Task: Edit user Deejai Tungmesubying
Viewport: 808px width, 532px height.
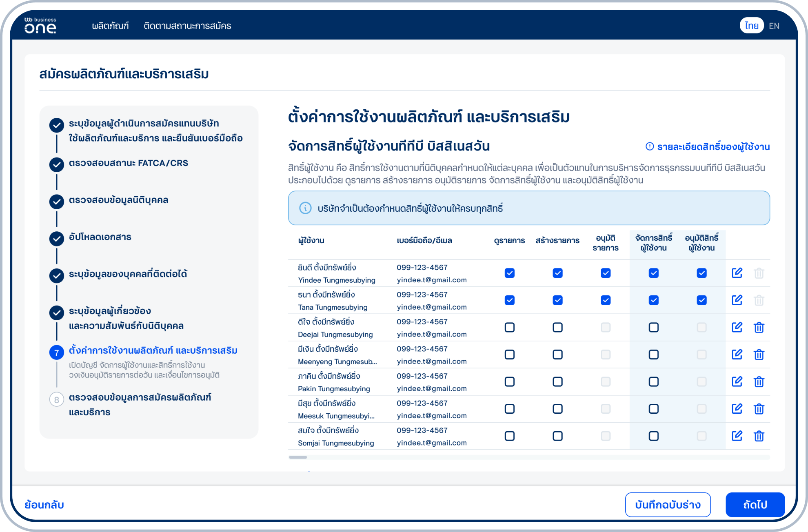Action: coord(737,327)
